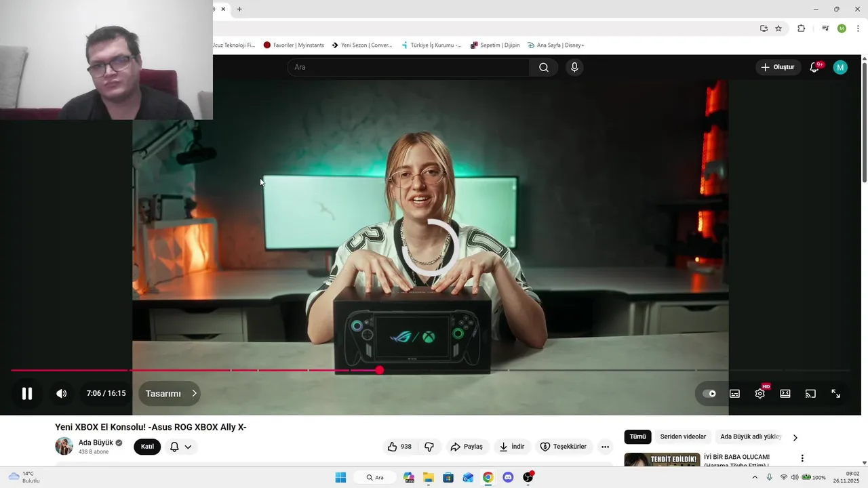Open options for İYİ BİR BABA OLUCAM video
The width and height of the screenshot is (868, 488).
click(802, 459)
